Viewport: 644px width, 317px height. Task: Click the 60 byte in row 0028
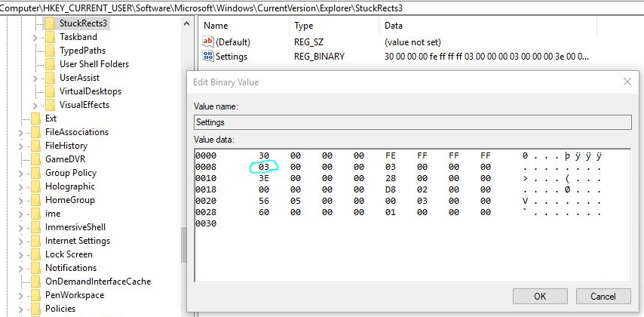264,212
